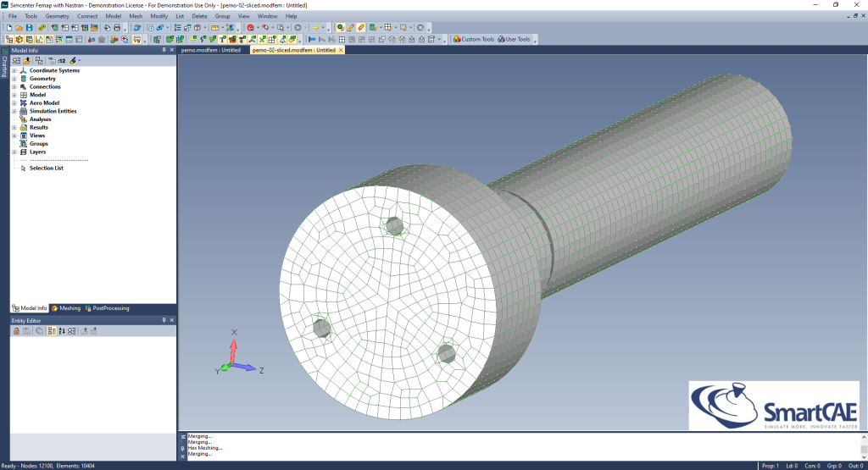
Task: Expand the Aero Model tree node
Action: click(14, 102)
